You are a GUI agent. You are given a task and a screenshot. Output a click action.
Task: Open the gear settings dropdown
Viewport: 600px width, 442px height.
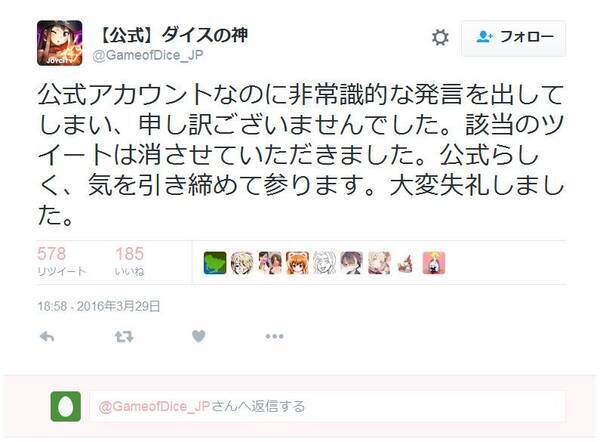(440, 38)
